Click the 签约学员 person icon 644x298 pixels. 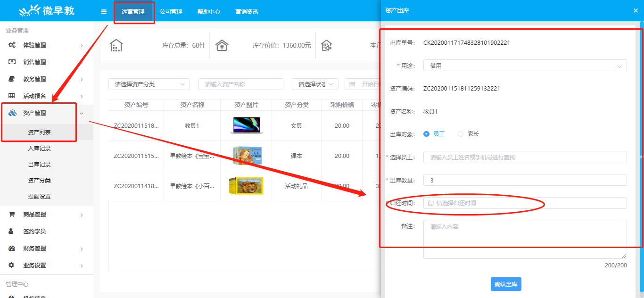(12, 232)
